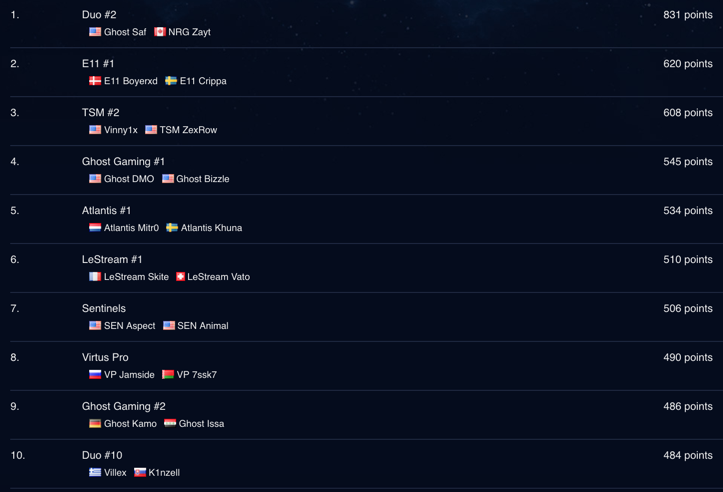Select player TSM ZexRow
Image resolution: width=723 pixels, height=492 pixels.
click(188, 130)
